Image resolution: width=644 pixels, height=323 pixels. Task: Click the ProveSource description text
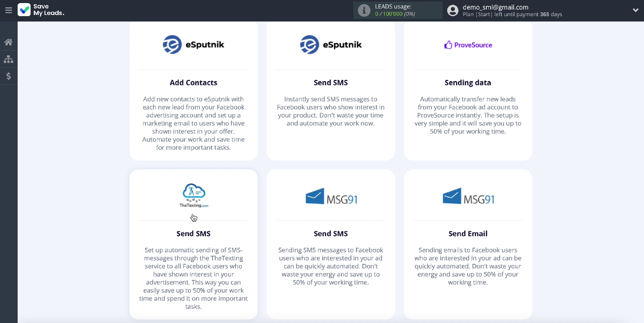point(468,115)
